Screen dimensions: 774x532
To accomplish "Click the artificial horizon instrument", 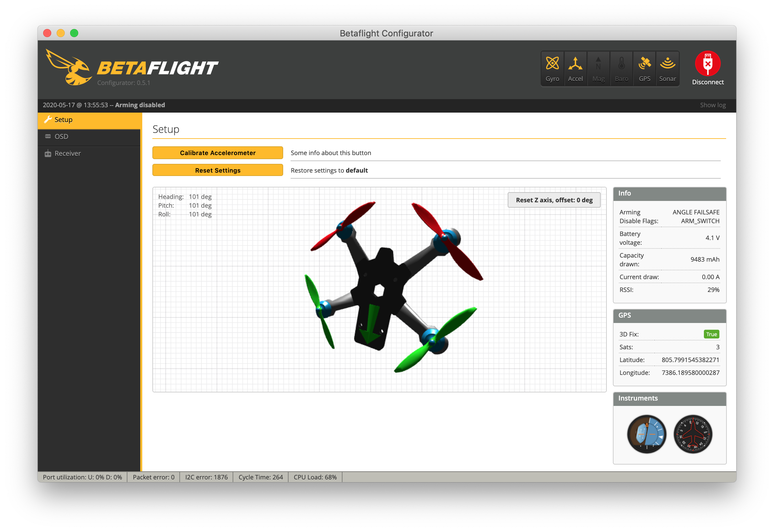I will pos(647,434).
